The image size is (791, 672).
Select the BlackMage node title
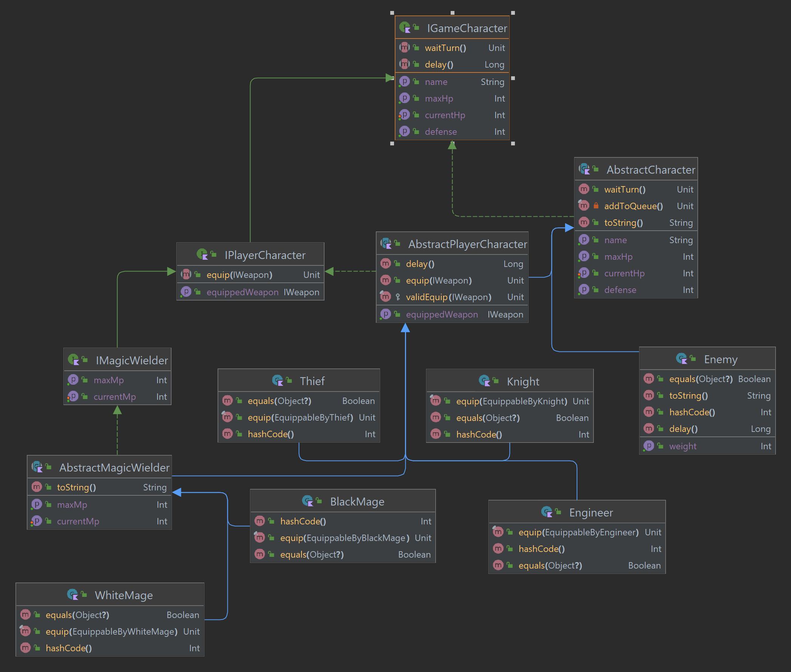click(x=357, y=502)
